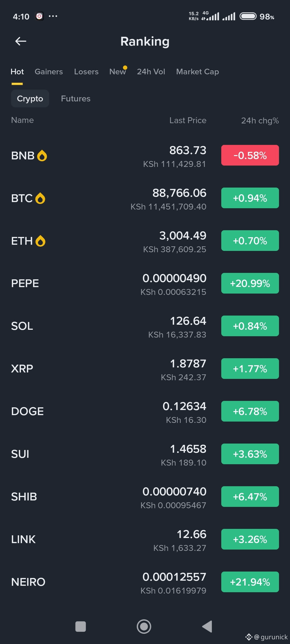Tap the hot flame icon next to BTC
The height and width of the screenshot is (644, 290).
(40, 198)
